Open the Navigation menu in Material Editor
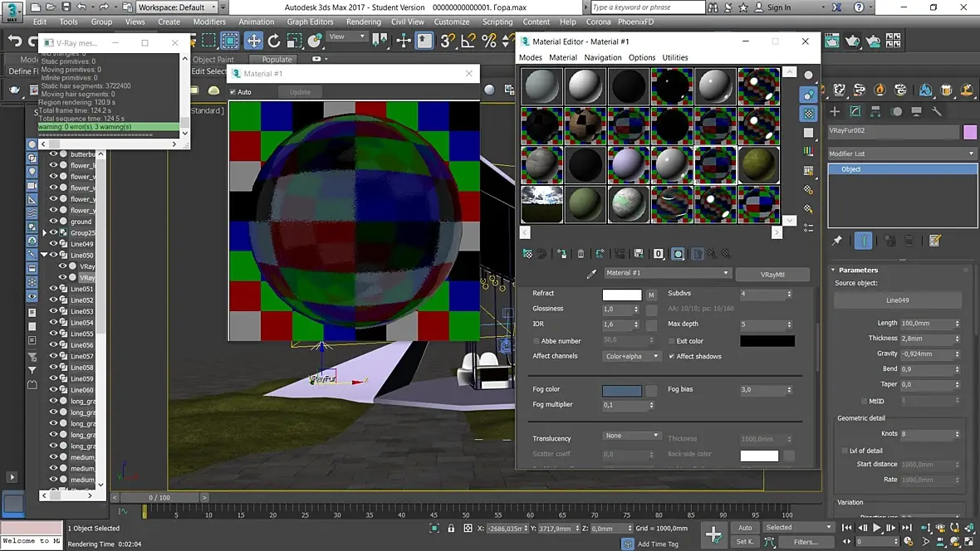This screenshot has height=551, width=980. pyautogui.click(x=602, y=58)
